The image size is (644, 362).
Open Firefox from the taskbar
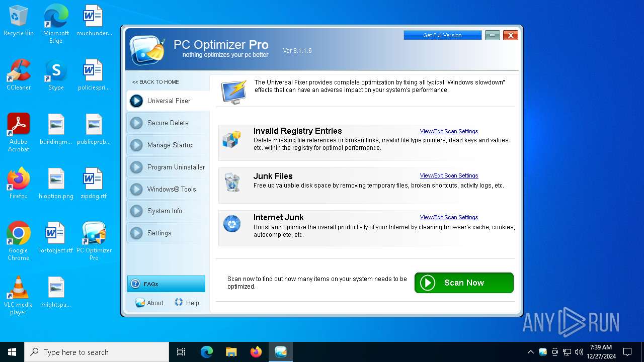point(256,352)
